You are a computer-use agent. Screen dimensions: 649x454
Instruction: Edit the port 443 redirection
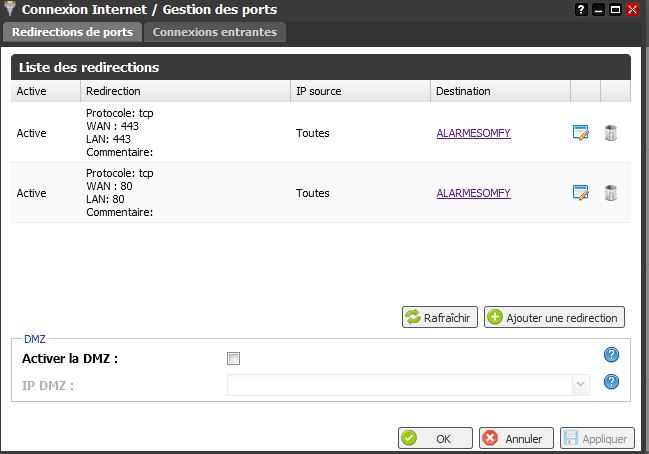point(580,133)
